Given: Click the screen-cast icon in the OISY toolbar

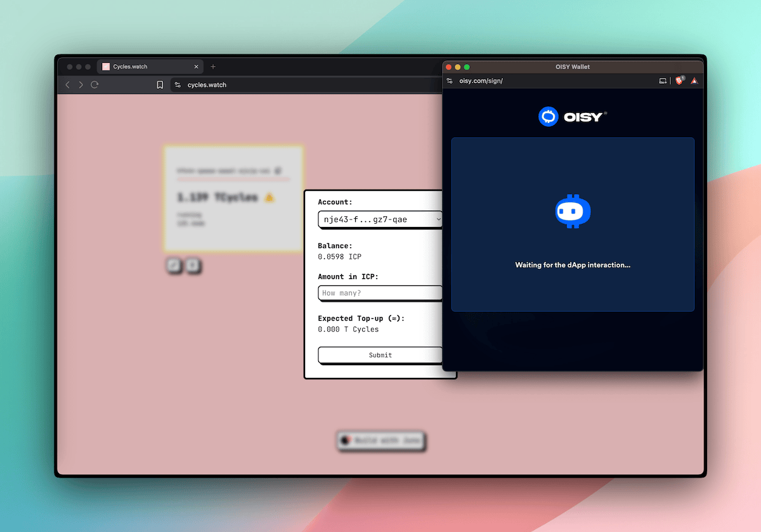Looking at the screenshot, I should pyautogui.click(x=663, y=81).
